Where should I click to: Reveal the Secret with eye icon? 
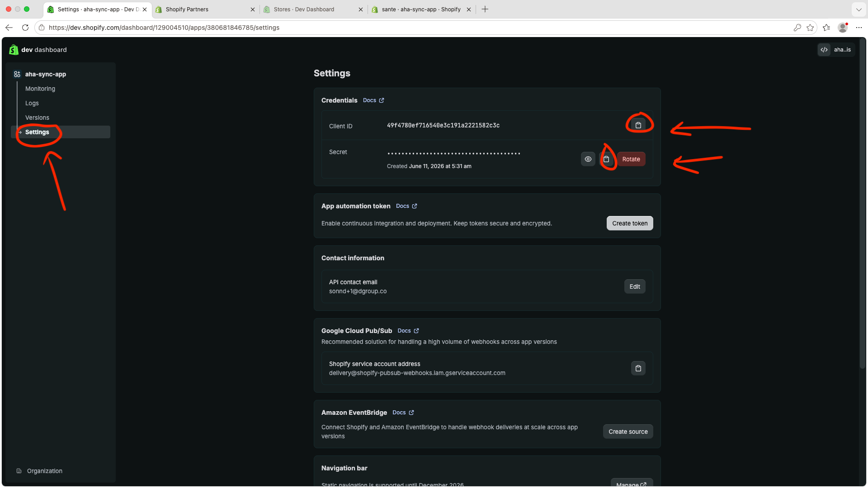point(588,159)
